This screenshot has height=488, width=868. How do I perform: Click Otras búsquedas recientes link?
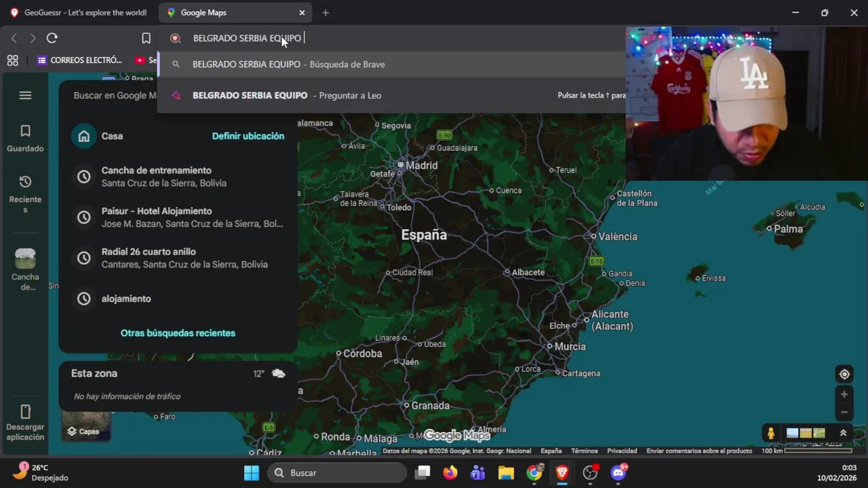tap(178, 333)
